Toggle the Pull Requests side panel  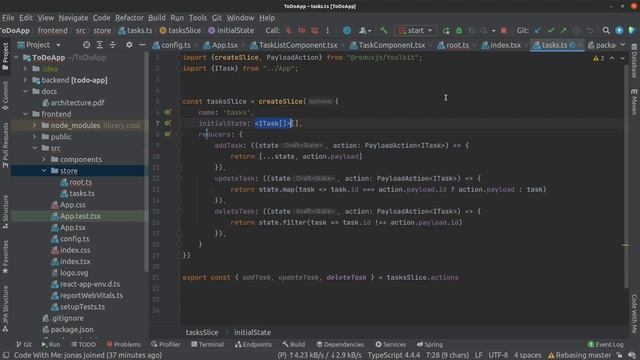tap(5, 145)
